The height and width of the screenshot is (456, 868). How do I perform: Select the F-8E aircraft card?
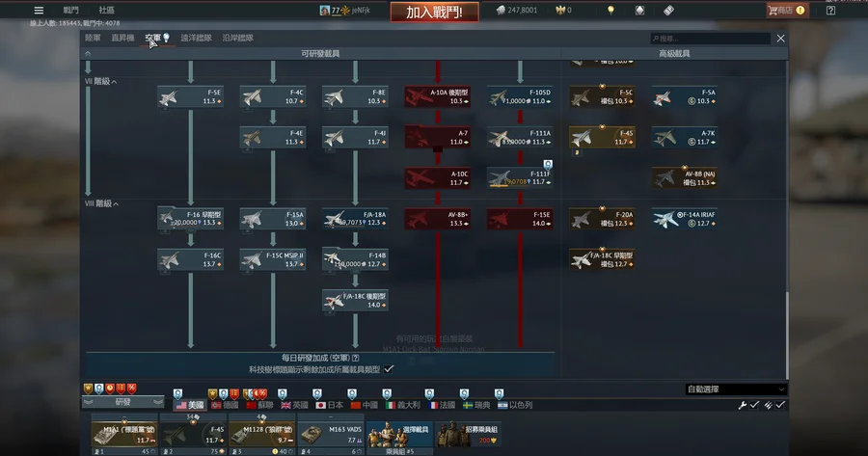click(x=355, y=96)
